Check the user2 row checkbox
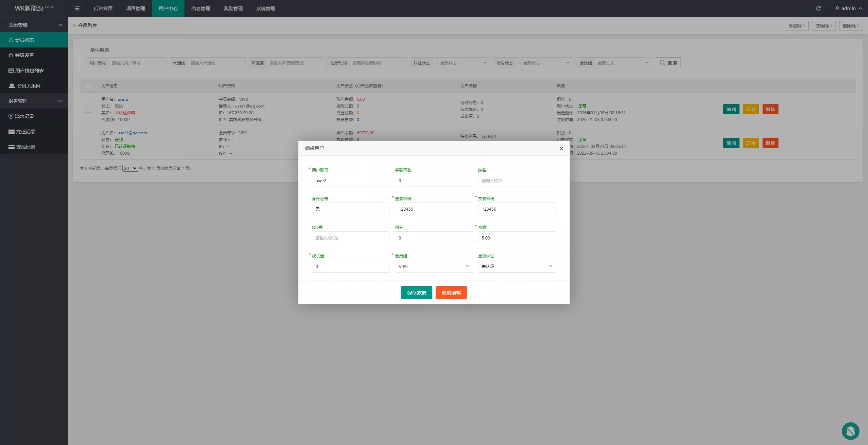Viewport: 868px width, 445px height. (x=88, y=110)
